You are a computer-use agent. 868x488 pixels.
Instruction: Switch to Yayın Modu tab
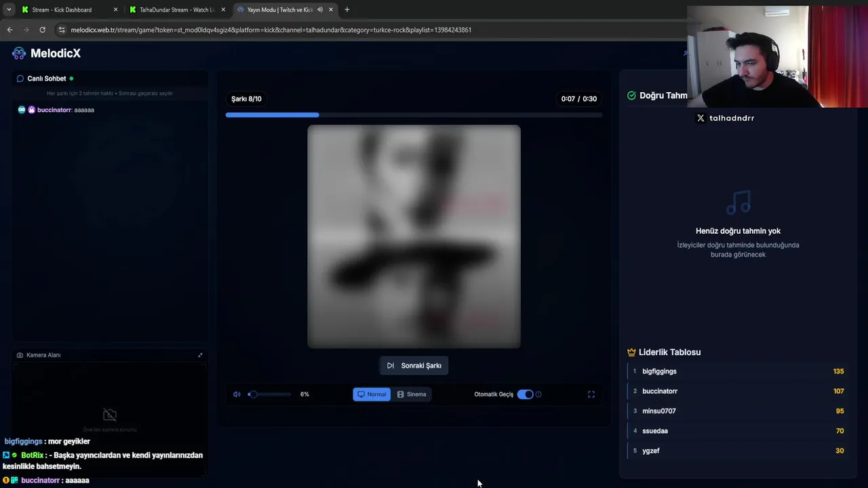[x=285, y=9]
